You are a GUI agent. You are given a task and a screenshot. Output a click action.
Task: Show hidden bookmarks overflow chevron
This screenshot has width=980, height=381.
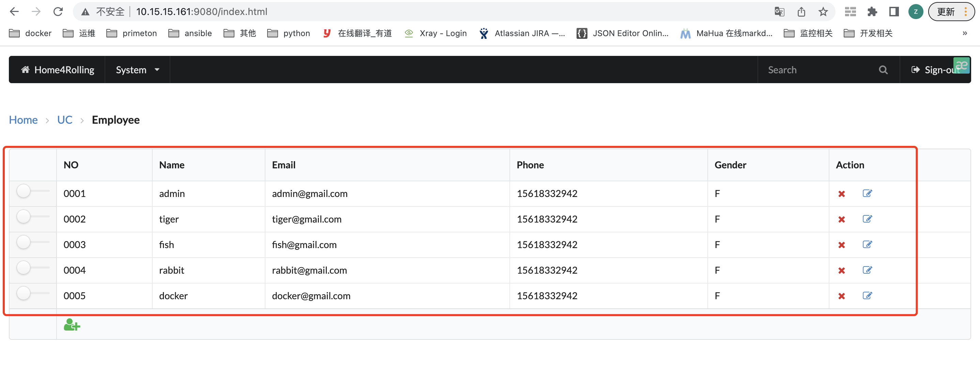pos(964,33)
